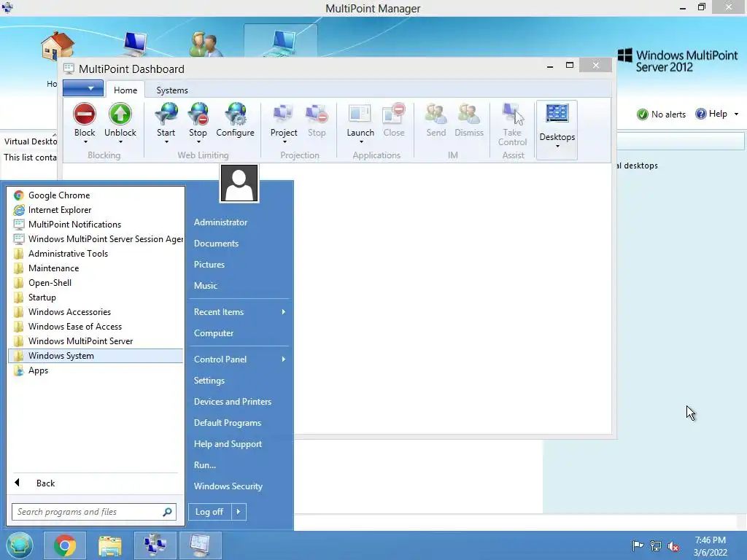Open the Block dropdown arrow
The height and width of the screenshot is (560, 747).
(85, 142)
